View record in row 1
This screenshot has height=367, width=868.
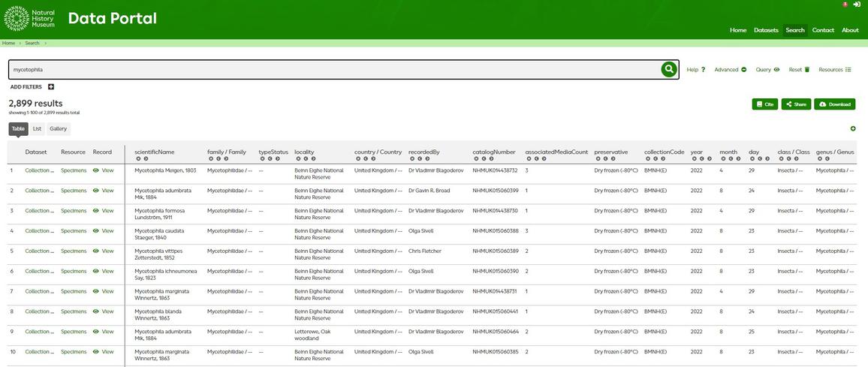(104, 170)
